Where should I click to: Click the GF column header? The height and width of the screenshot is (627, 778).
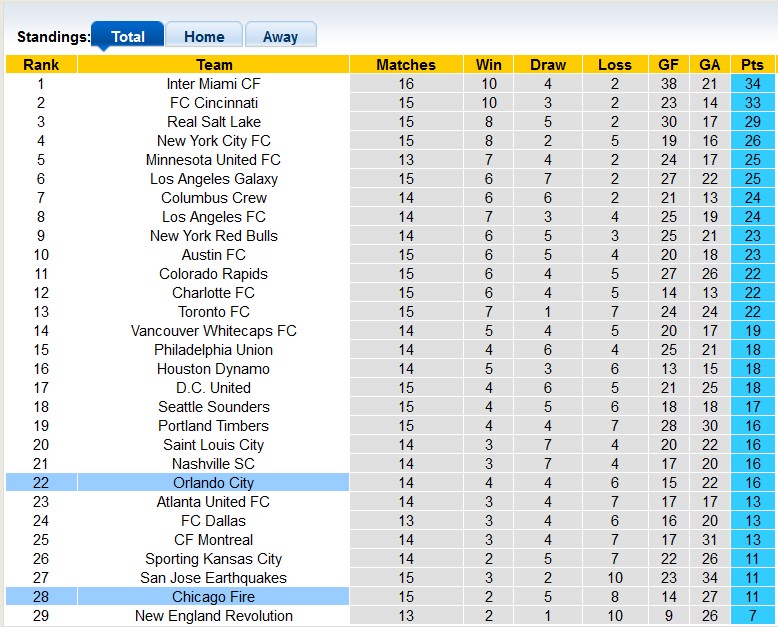[x=669, y=65]
